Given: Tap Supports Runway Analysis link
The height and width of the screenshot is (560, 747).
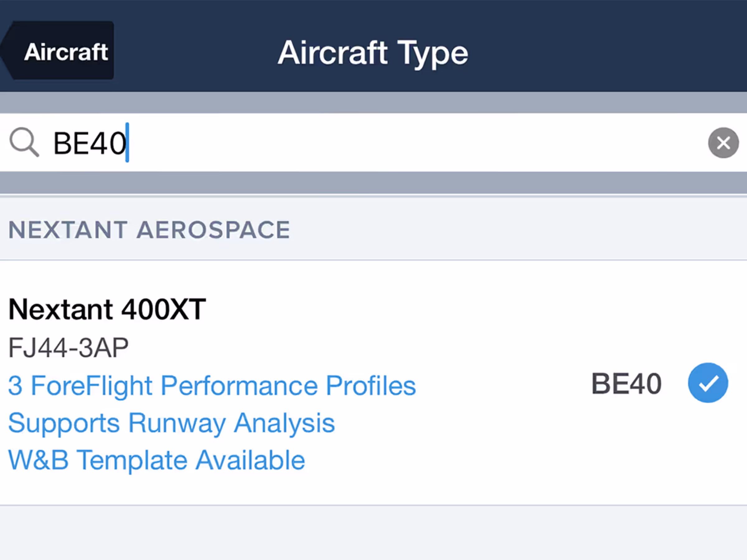Looking at the screenshot, I should click(x=171, y=423).
